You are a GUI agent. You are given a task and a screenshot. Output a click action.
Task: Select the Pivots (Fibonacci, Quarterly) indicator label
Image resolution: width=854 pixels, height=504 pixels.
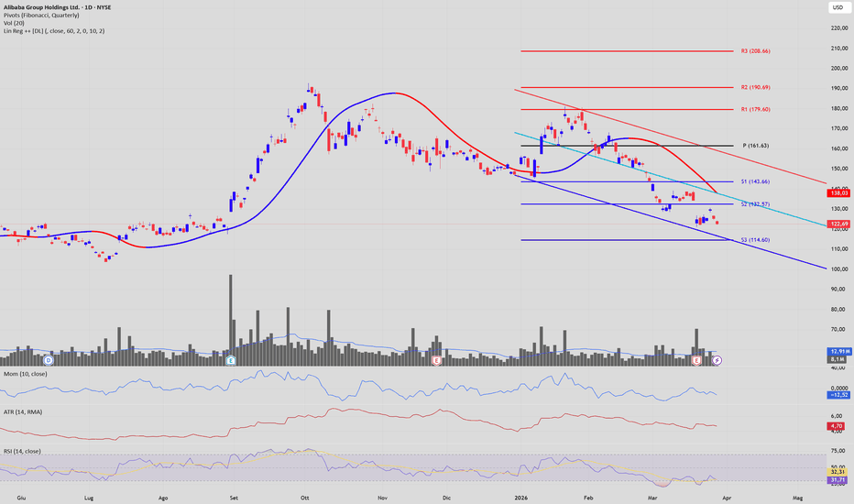point(41,16)
